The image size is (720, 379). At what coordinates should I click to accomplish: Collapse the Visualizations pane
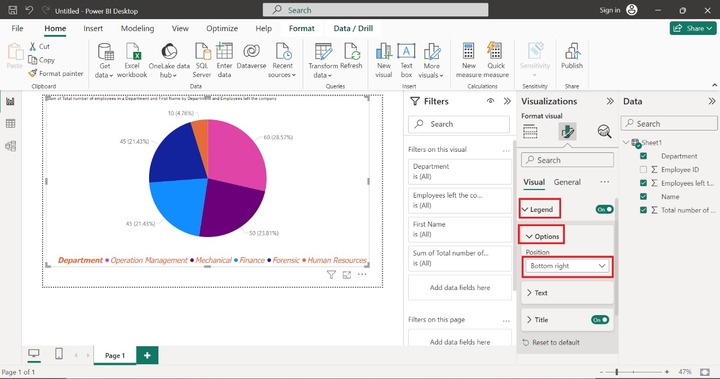pyautogui.click(x=610, y=101)
